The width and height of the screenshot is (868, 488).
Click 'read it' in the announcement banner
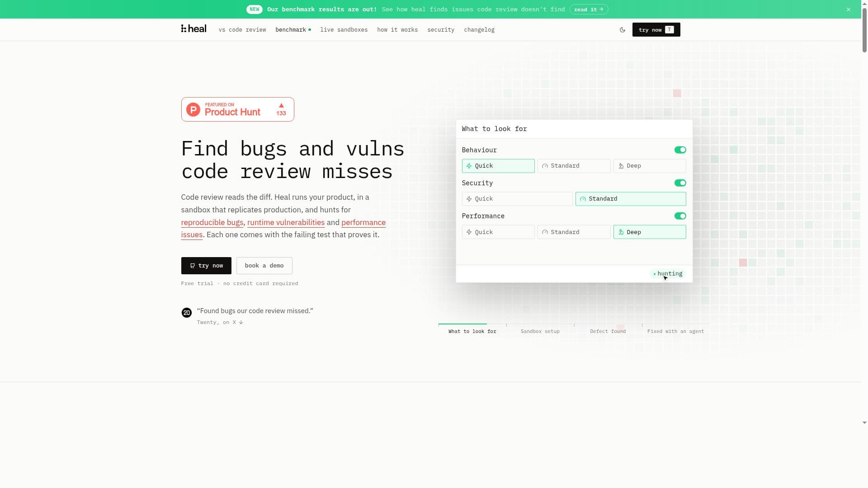(589, 9)
